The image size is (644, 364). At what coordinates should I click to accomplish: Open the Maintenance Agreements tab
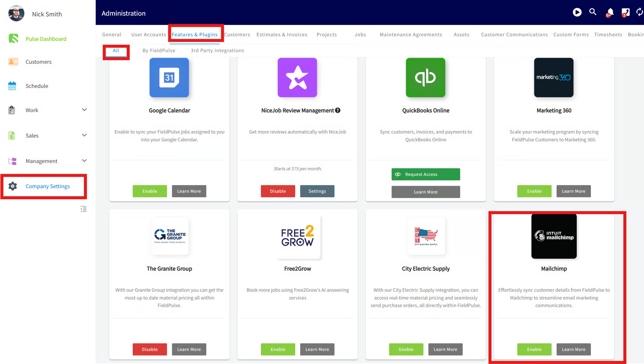(x=411, y=34)
